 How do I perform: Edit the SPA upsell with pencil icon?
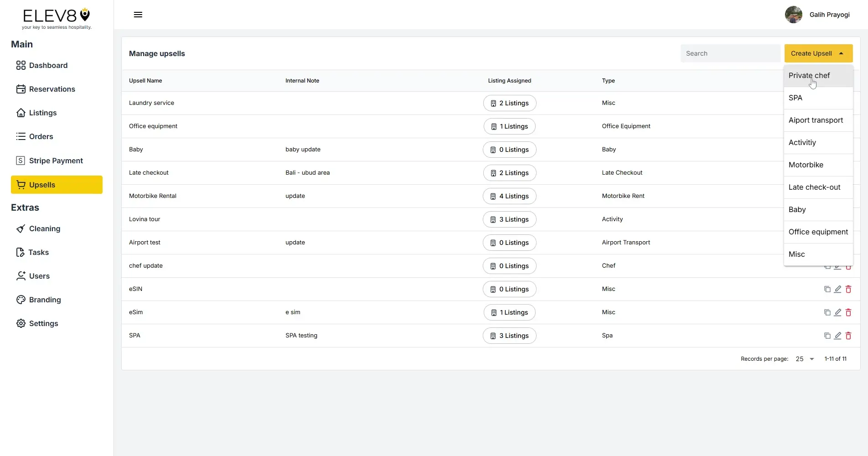pos(838,336)
